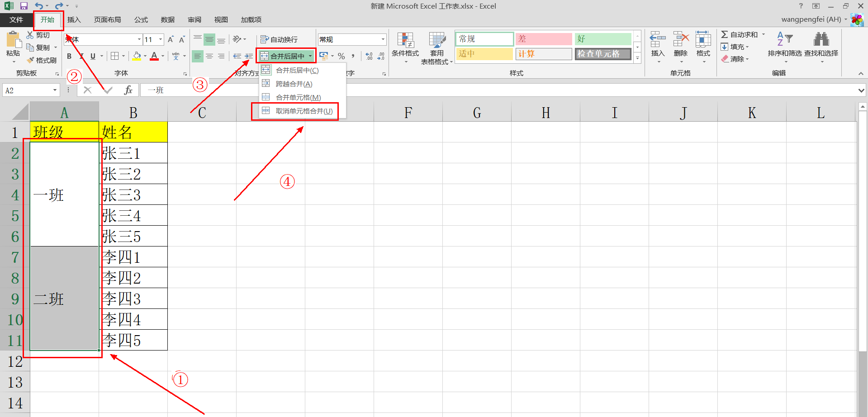Screen dimensions: 868x417
Task: Switch to the 页面布局 ribbon tab
Action: click(x=108, y=20)
